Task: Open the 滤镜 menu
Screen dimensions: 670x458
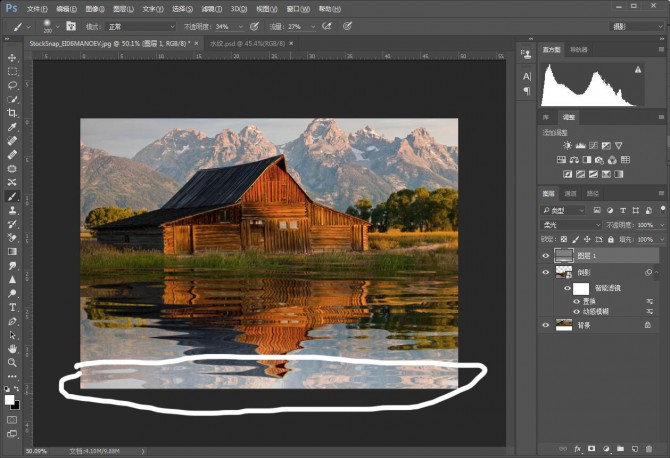Action: coord(210,8)
